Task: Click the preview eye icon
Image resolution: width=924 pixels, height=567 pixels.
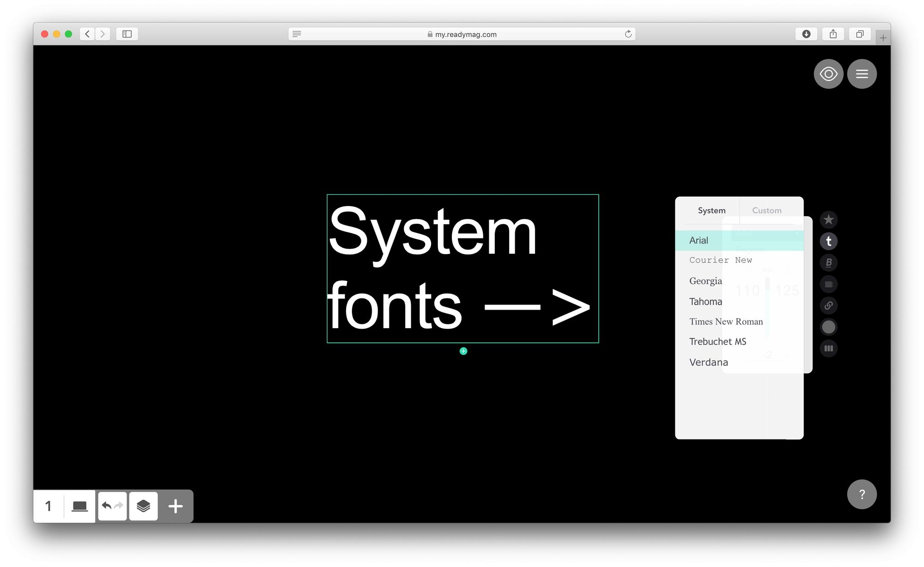Action: pyautogui.click(x=828, y=74)
